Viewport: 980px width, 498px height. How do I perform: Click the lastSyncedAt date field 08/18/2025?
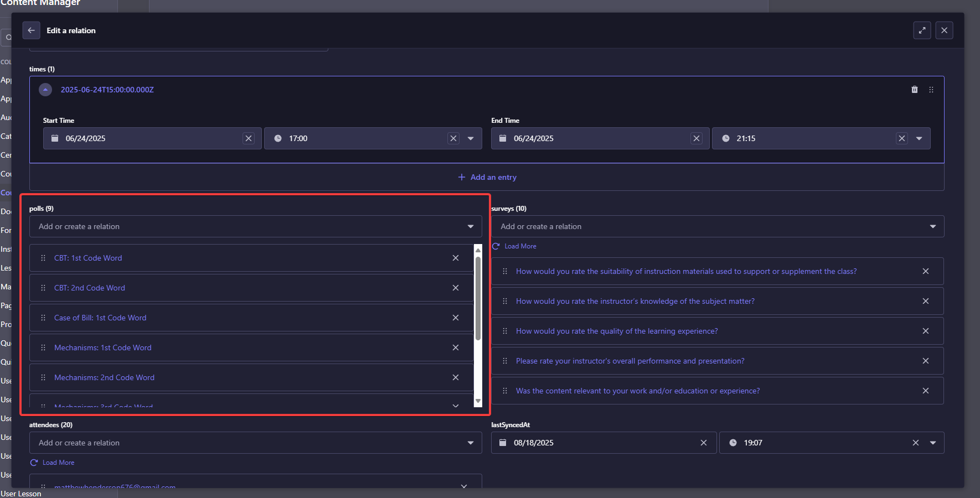coord(598,443)
